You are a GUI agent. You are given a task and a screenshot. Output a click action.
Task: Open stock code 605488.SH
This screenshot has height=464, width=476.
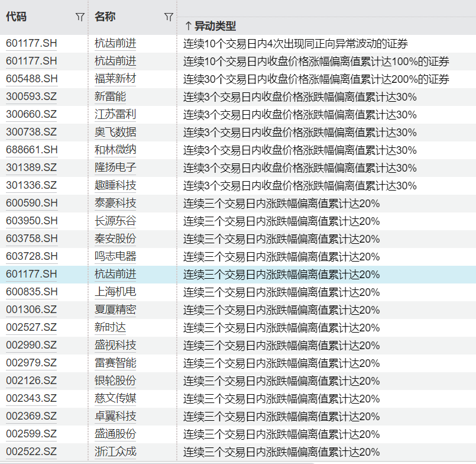[31, 79]
